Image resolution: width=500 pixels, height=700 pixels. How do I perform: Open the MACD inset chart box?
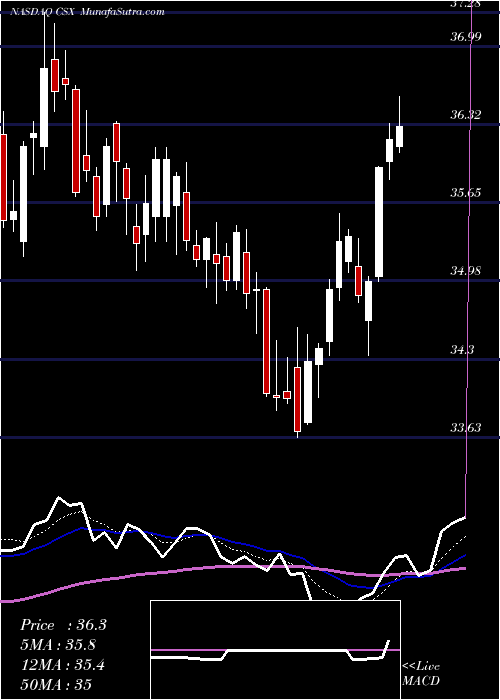[x=275, y=650]
